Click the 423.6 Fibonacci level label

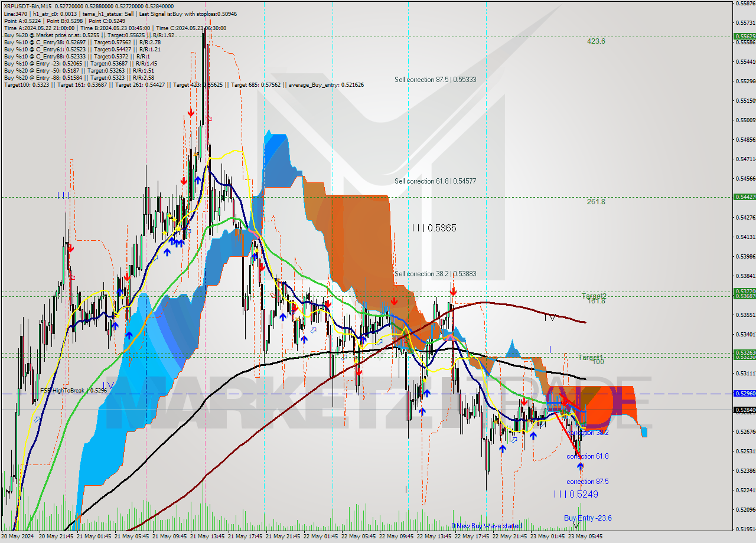596,41
